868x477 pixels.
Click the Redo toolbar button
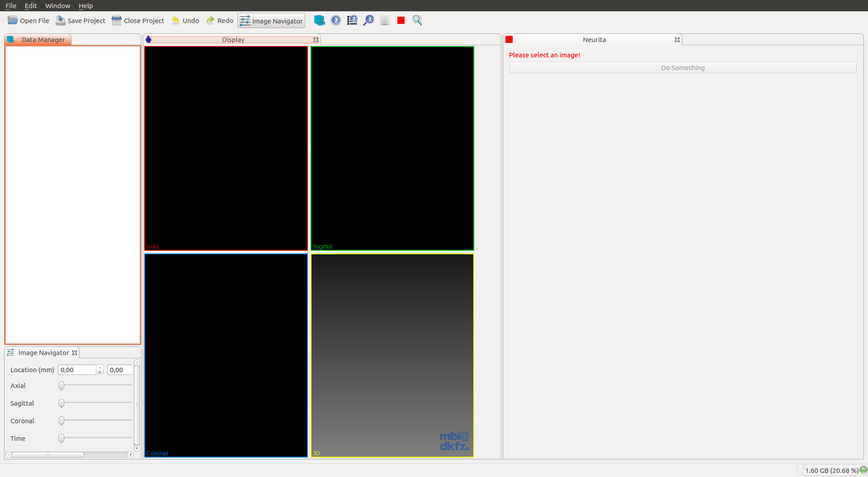(x=220, y=20)
